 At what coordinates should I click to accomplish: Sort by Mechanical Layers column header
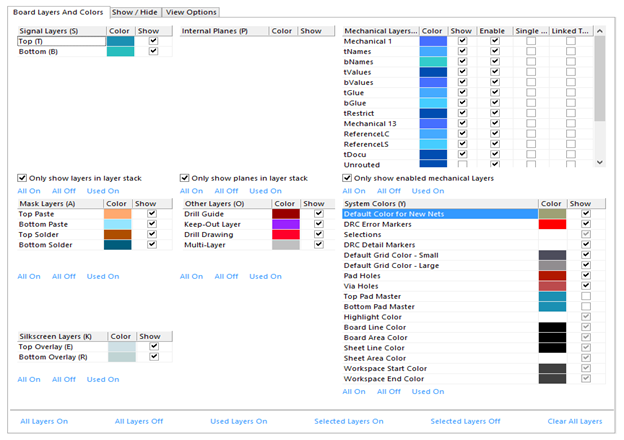tap(380, 31)
